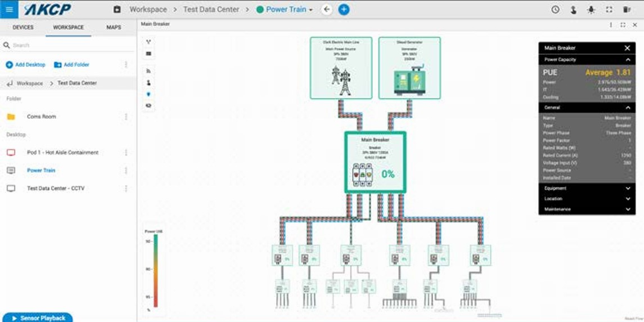Toggle the location pin icon in canvas toolbar
The height and width of the screenshot is (322, 644).
tap(148, 94)
